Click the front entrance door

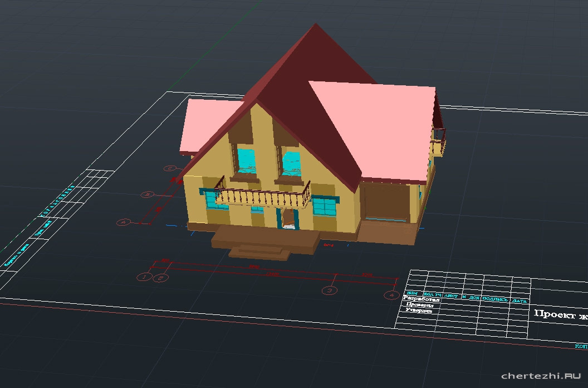click(x=288, y=218)
